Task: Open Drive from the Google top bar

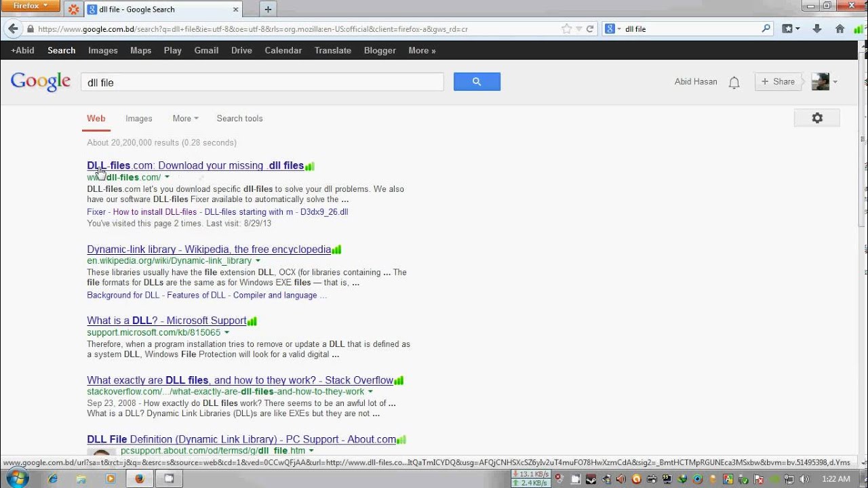Action: [241, 51]
